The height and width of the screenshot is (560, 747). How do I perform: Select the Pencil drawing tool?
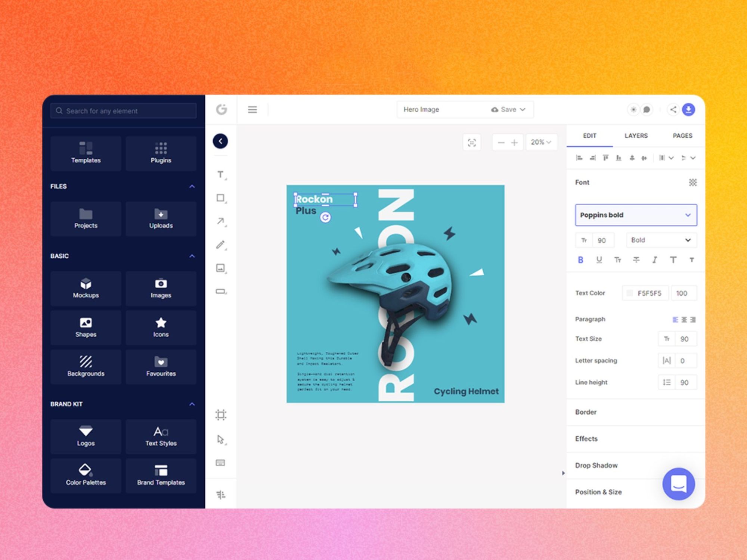tap(221, 245)
